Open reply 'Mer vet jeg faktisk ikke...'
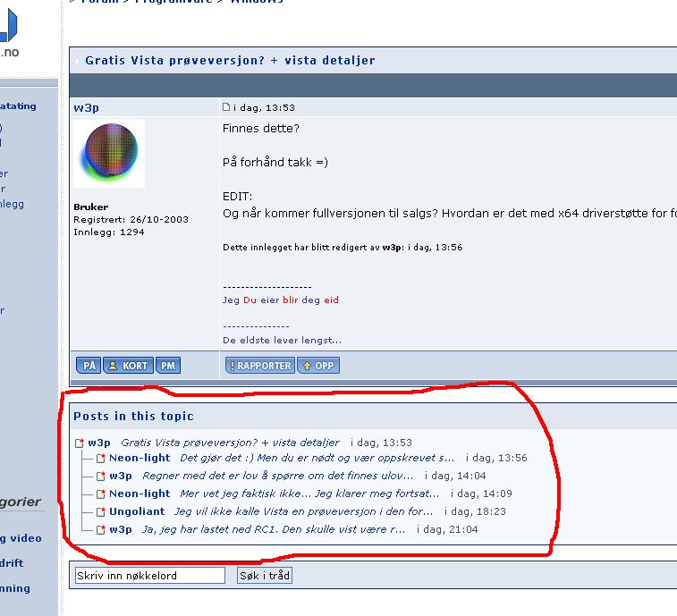 tap(309, 494)
